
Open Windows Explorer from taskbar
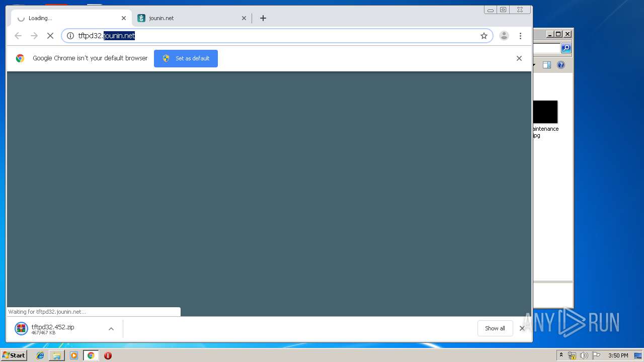point(57,355)
